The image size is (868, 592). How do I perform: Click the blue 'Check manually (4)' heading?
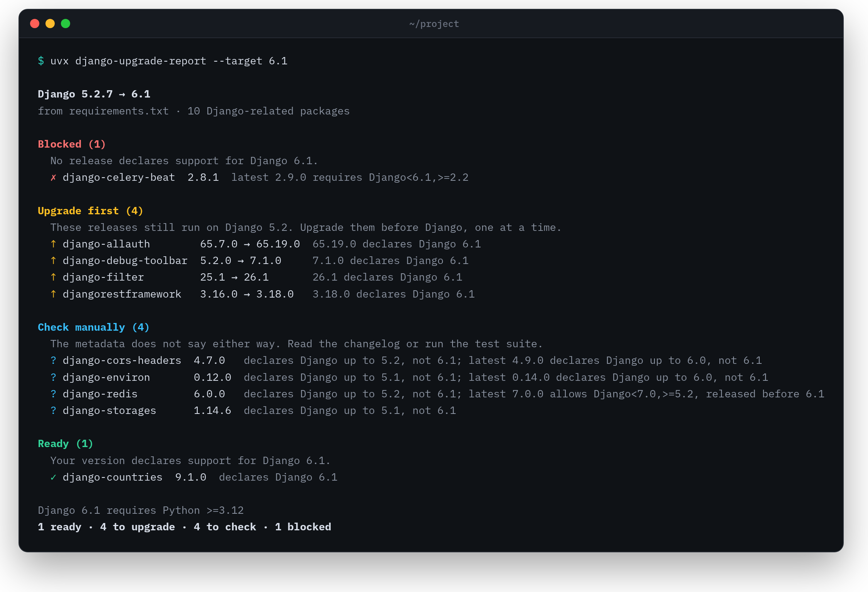coord(94,327)
